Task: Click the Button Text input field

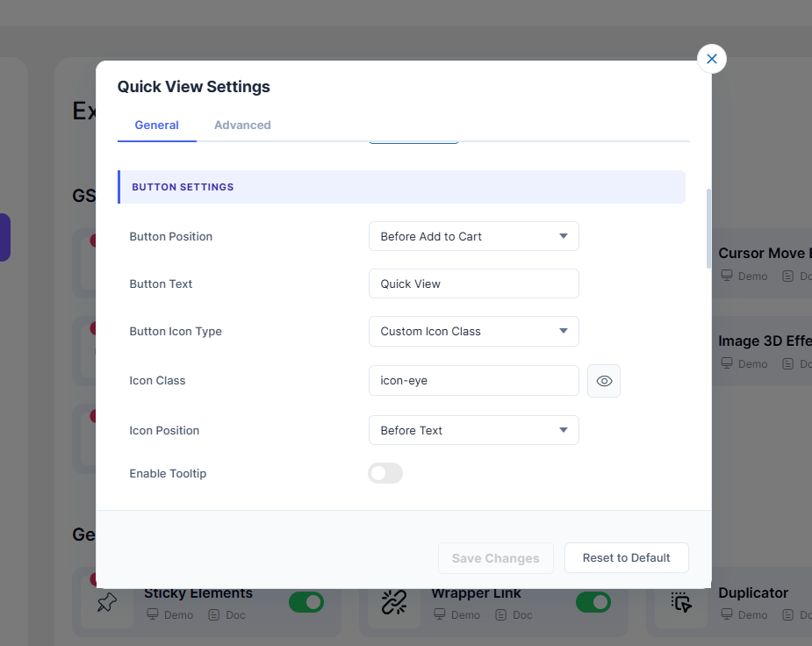Action: coord(473,284)
